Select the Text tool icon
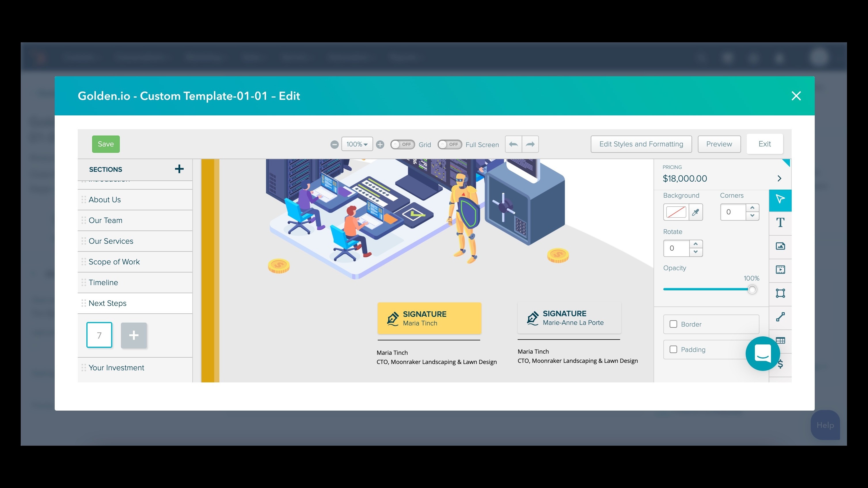868x488 pixels. click(780, 223)
